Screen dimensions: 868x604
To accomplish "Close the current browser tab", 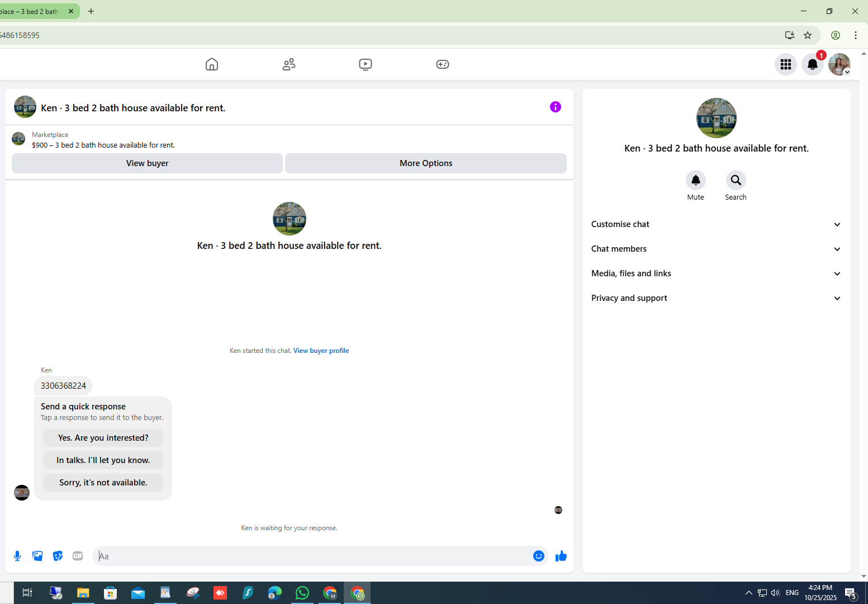I will point(71,11).
